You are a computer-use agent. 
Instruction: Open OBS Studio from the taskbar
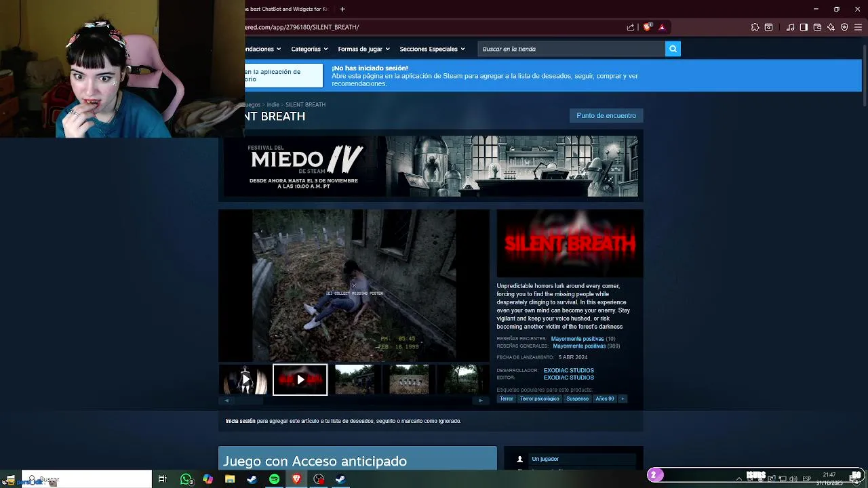point(319,479)
